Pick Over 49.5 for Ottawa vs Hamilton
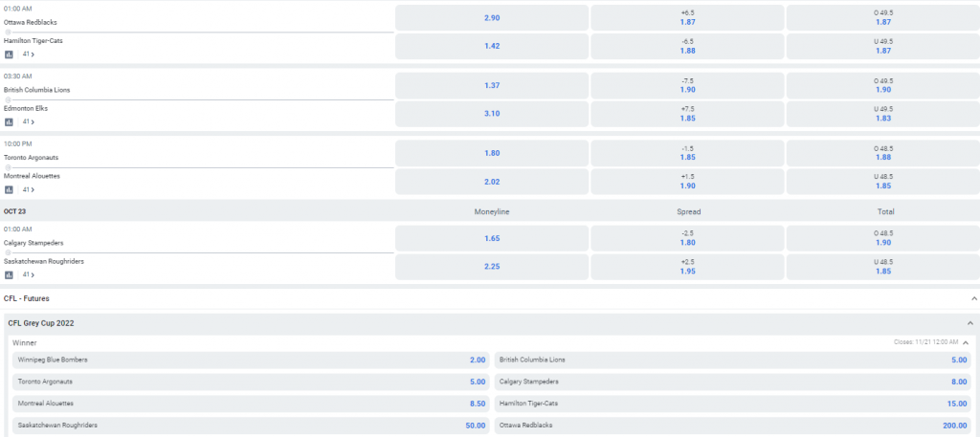Screen dimensions: 980x437 pyautogui.click(x=883, y=17)
